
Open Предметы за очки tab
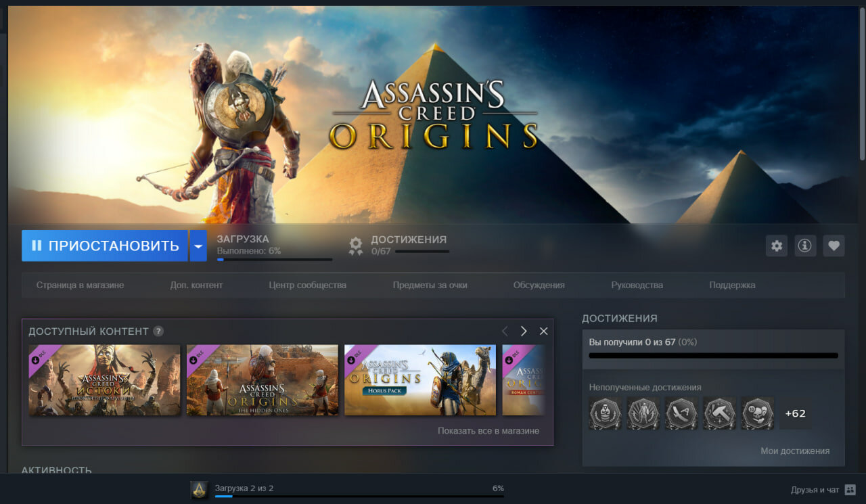[430, 285]
